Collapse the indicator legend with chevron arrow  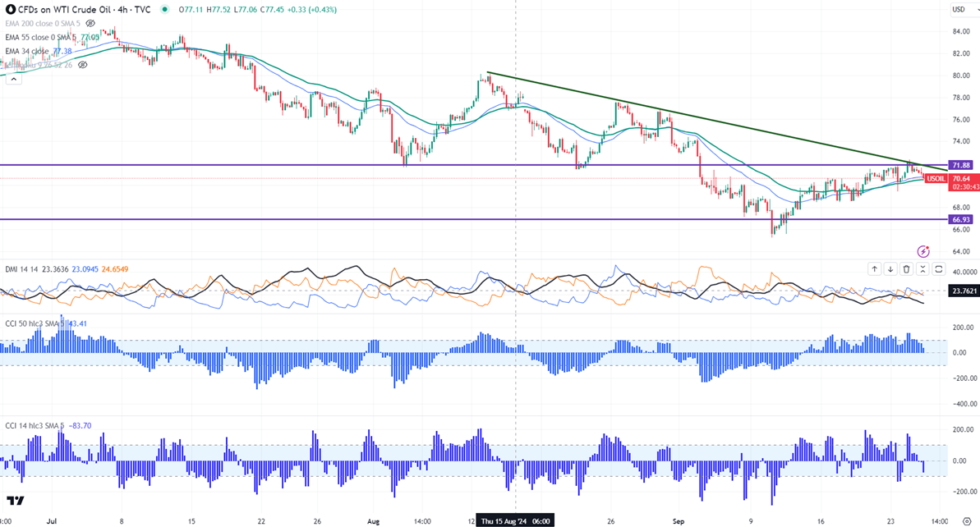pyautogui.click(x=13, y=79)
